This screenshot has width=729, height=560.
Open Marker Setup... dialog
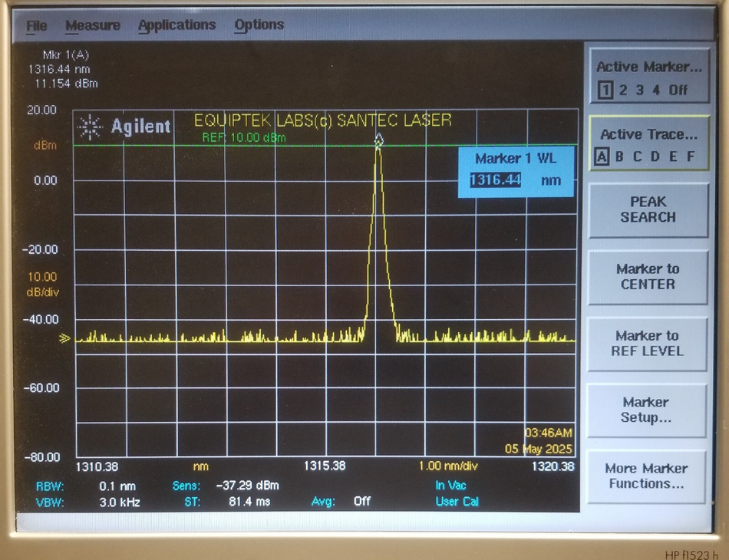[646, 410]
